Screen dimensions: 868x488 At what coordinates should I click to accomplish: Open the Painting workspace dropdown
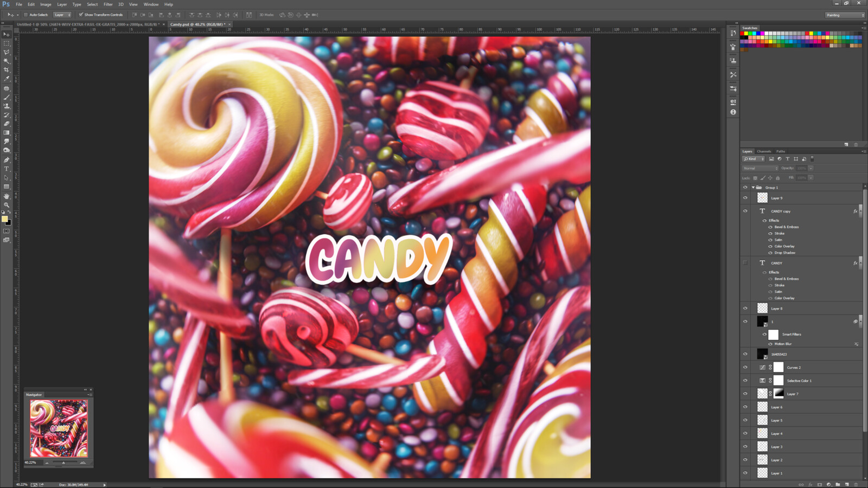845,15
